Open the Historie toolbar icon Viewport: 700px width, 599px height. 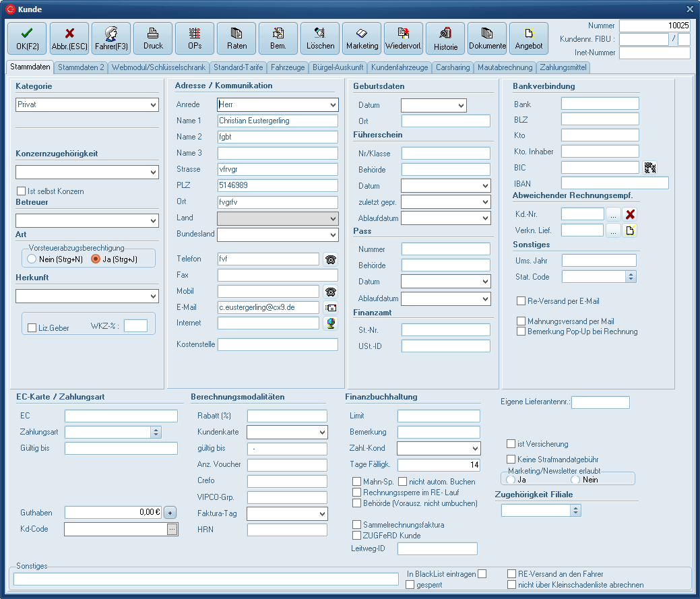(x=445, y=38)
